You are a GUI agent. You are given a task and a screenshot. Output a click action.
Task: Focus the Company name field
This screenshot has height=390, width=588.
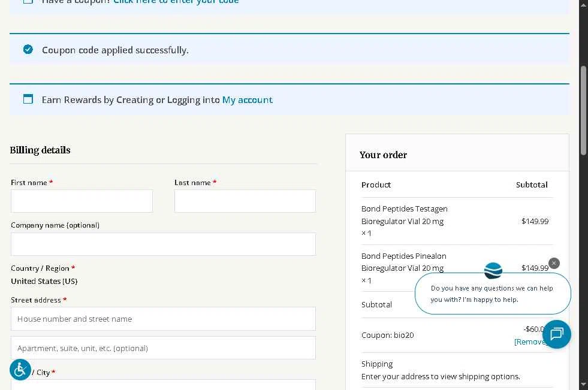(x=163, y=244)
